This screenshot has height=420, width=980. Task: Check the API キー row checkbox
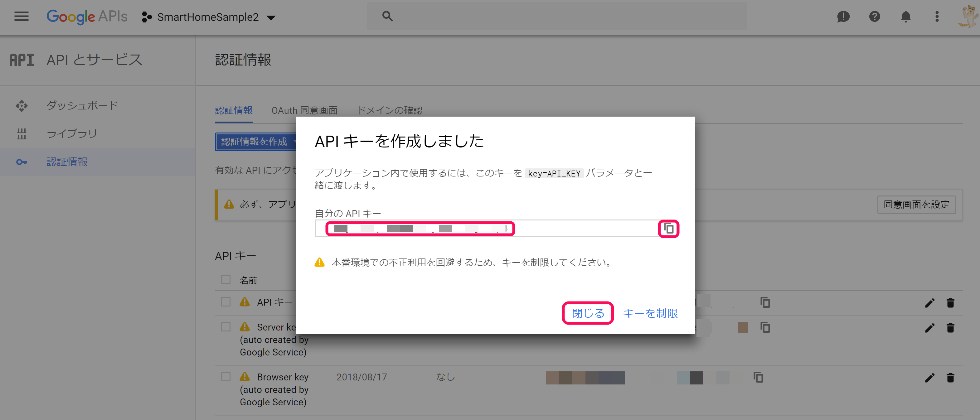click(226, 302)
